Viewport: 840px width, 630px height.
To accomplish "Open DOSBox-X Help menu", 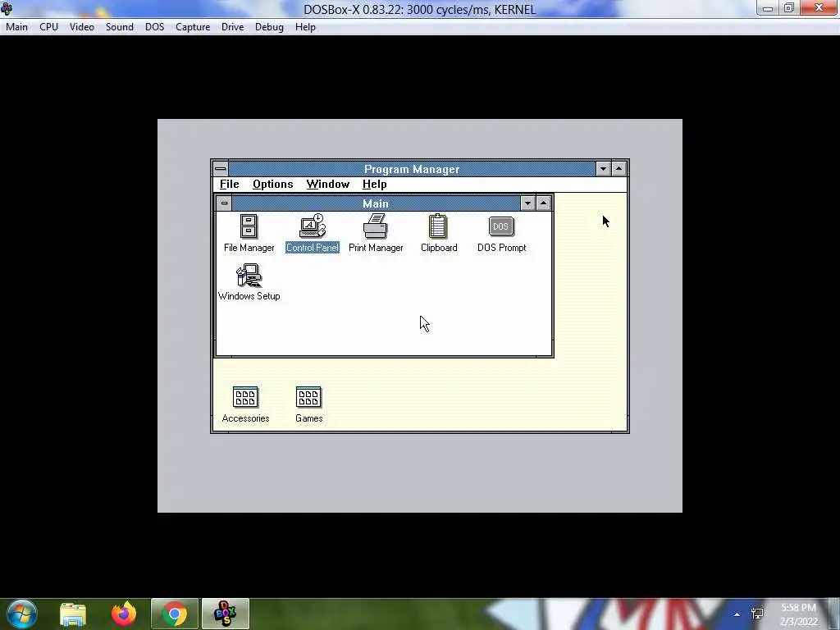I will pos(305,27).
